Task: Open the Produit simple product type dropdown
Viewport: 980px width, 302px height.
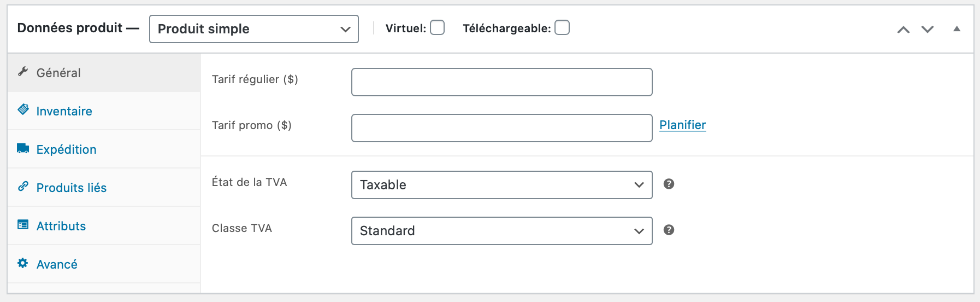Action: click(x=254, y=29)
